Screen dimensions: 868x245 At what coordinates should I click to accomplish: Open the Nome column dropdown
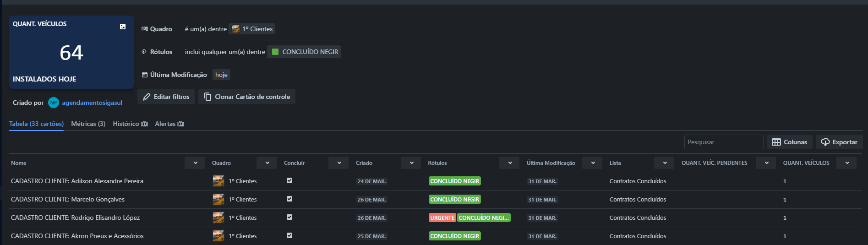click(x=195, y=163)
